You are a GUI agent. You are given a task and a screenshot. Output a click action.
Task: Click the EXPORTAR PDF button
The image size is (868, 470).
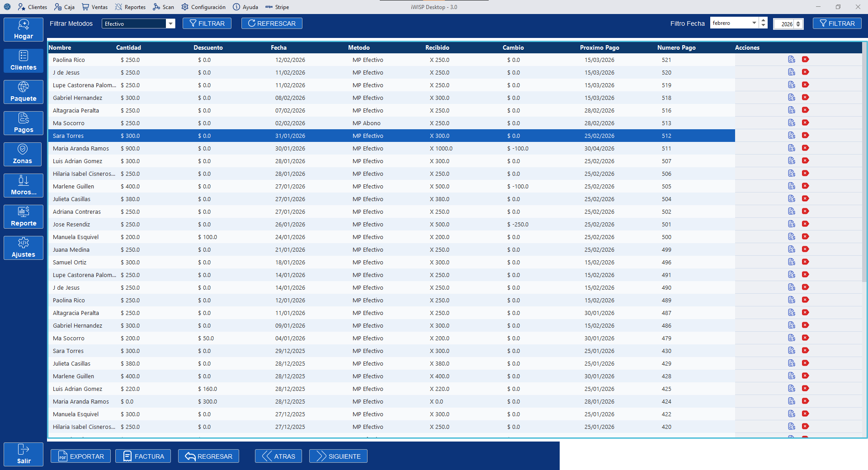(81, 456)
